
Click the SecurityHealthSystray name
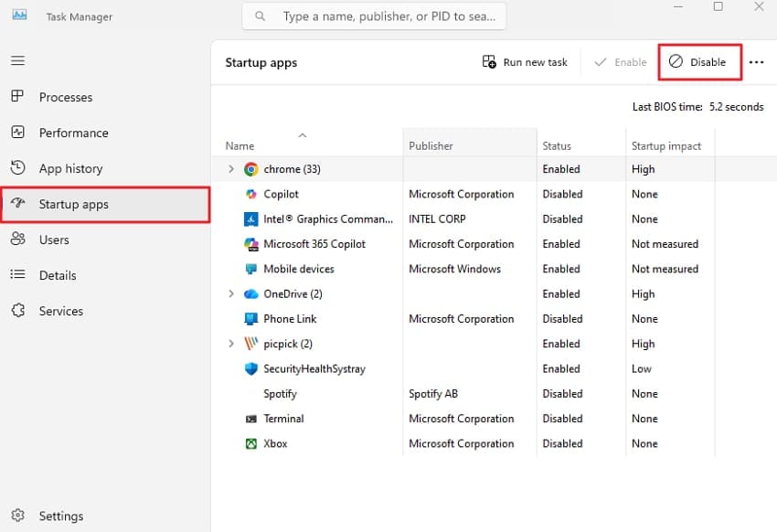pos(314,369)
